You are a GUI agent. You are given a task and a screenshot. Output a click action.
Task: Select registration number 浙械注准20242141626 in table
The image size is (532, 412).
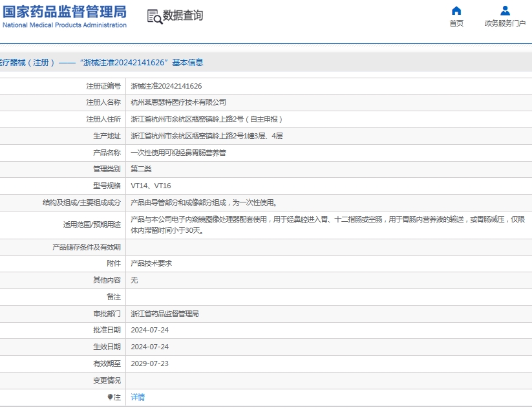click(x=166, y=86)
